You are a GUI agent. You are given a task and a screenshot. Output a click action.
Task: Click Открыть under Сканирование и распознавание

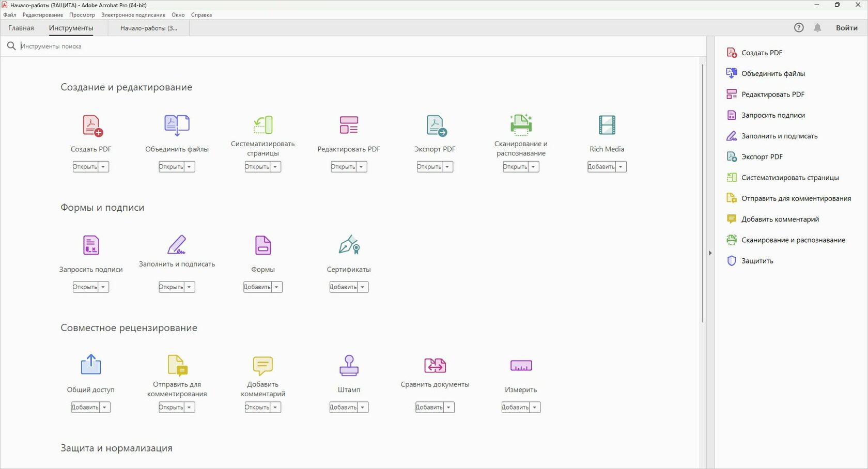515,167
